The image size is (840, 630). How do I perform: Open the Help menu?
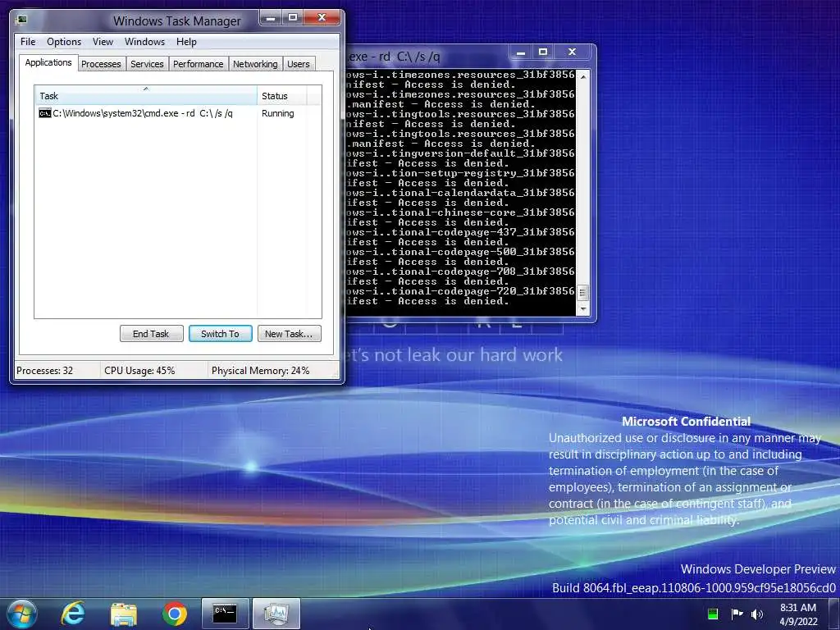186,42
